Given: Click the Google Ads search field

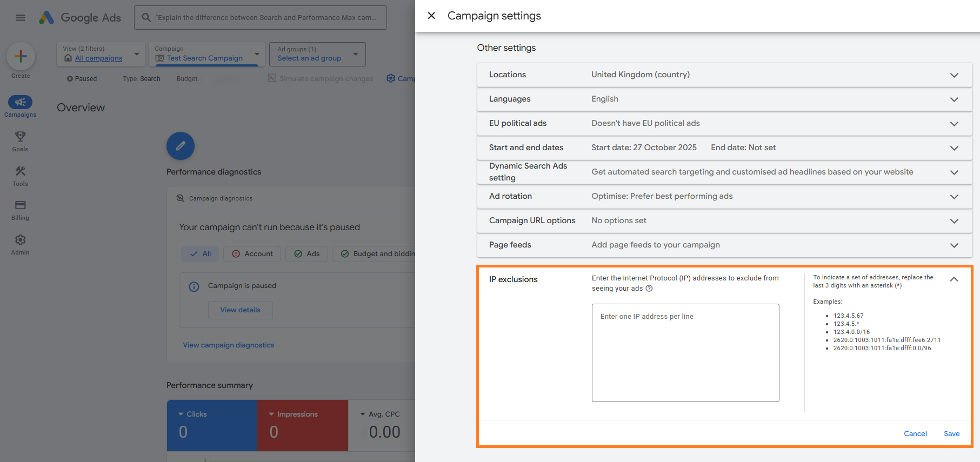Looking at the screenshot, I should tap(261, 18).
